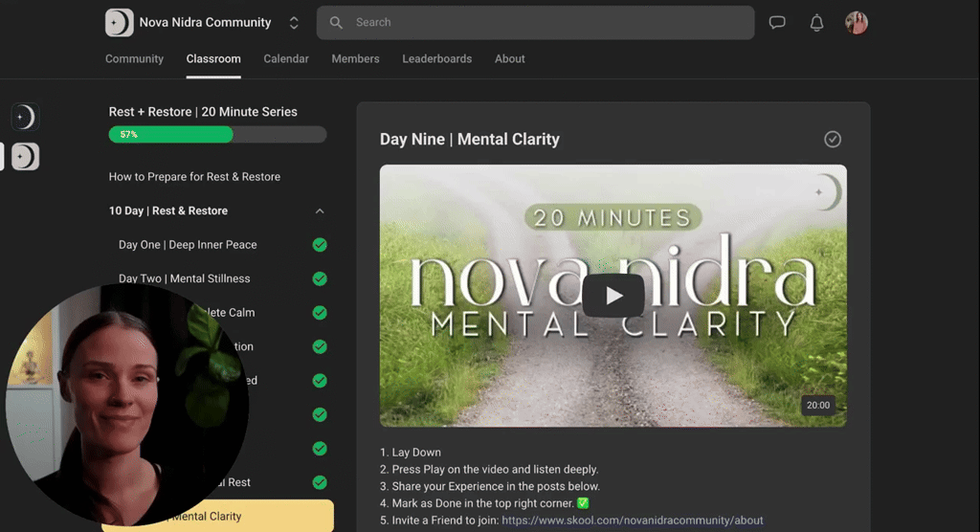Open the Leaderboards tab
Image resolution: width=980 pixels, height=532 pixels.
[x=436, y=58]
